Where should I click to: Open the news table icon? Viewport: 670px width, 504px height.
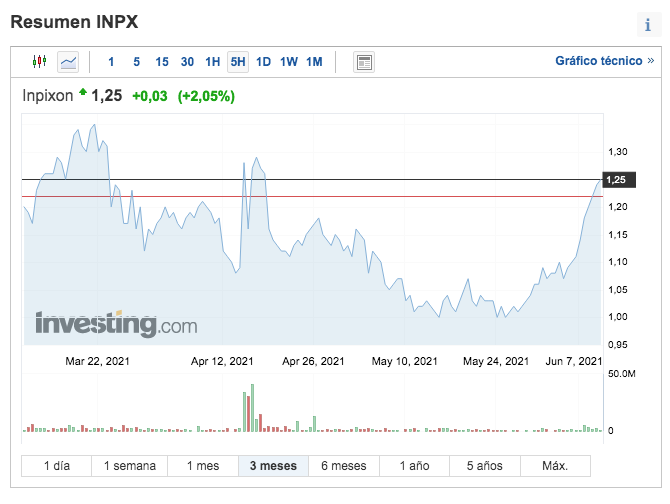point(364,62)
